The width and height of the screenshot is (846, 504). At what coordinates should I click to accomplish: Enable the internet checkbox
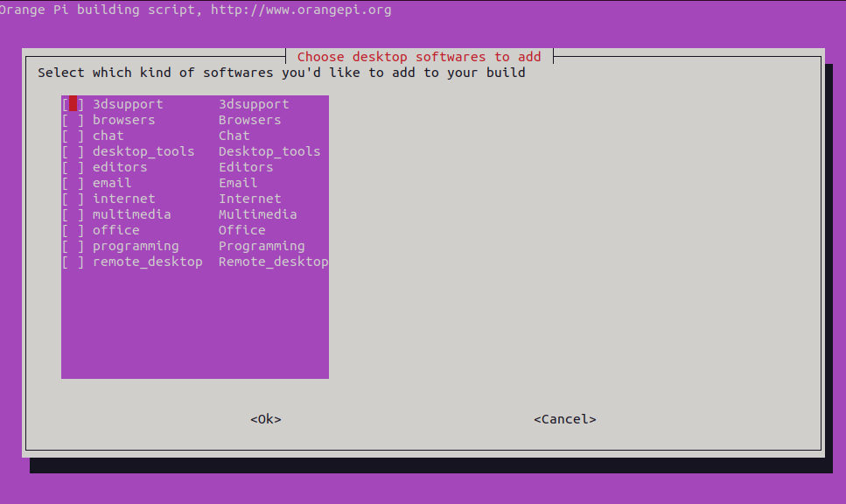point(73,199)
